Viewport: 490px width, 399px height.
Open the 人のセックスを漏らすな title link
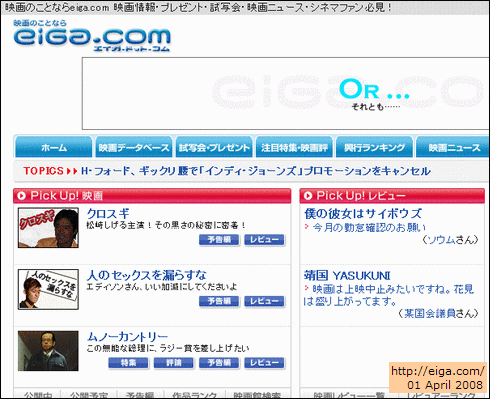[x=147, y=275]
